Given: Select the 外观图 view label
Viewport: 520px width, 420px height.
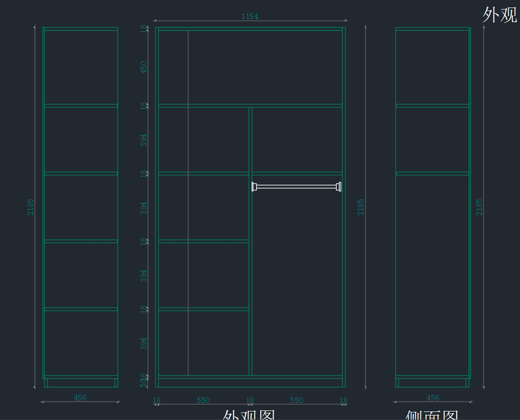Looking at the screenshot, I should click(x=249, y=415).
